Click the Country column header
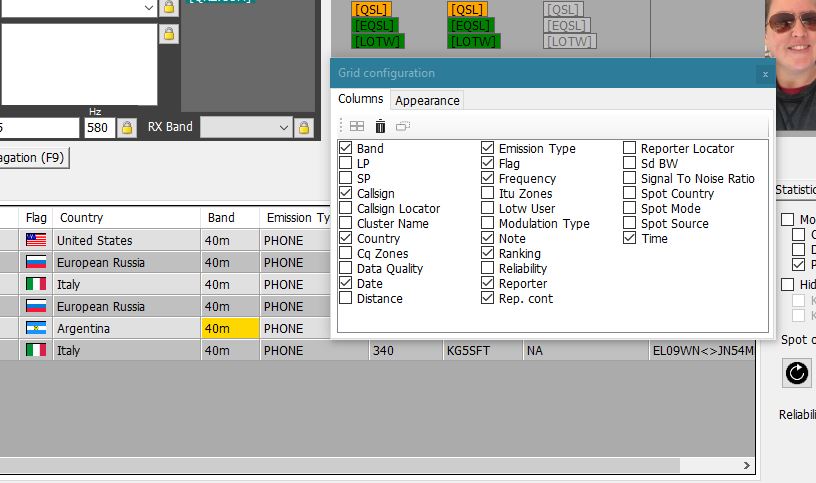The height and width of the screenshot is (483, 816). point(126,218)
